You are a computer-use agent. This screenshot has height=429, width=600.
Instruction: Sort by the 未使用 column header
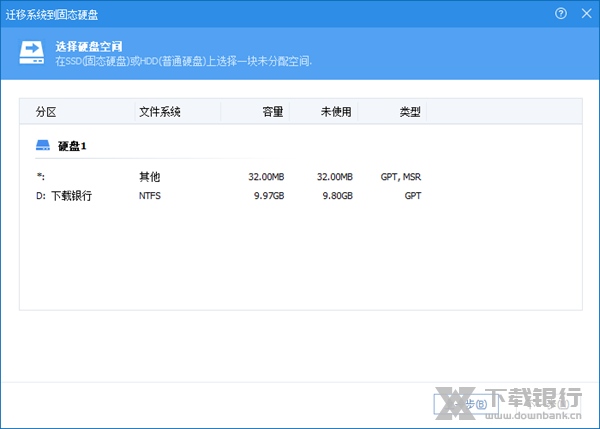click(336, 111)
